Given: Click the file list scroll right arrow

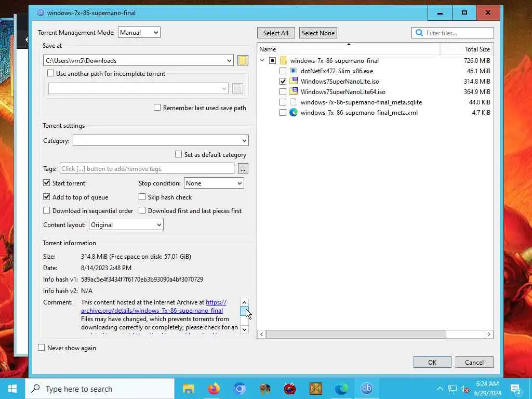Looking at the screenshot, I should pos(489,334).
